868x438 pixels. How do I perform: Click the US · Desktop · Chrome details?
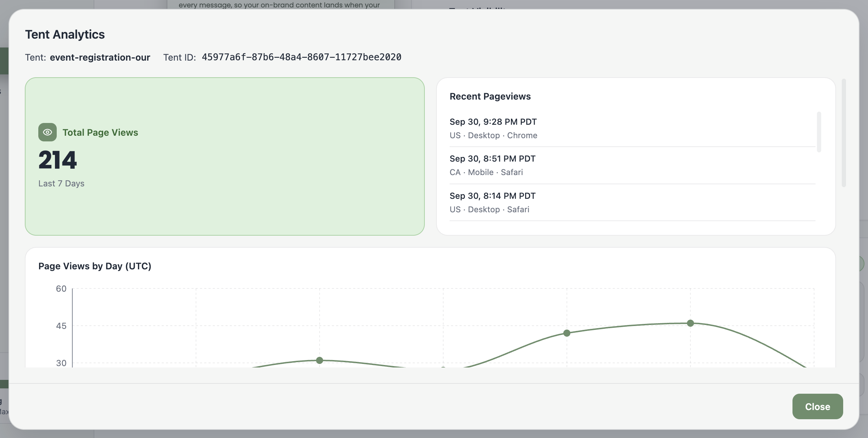pos(494,135)
